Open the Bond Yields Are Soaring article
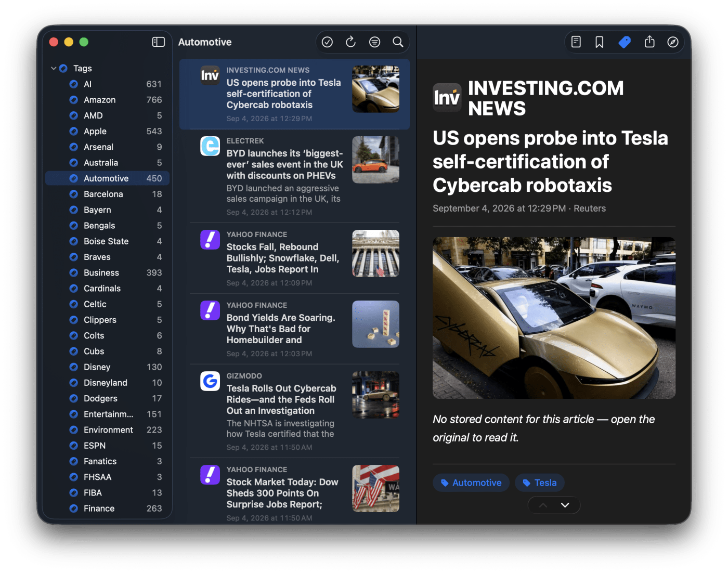The image size is (728, 573). 294,329
